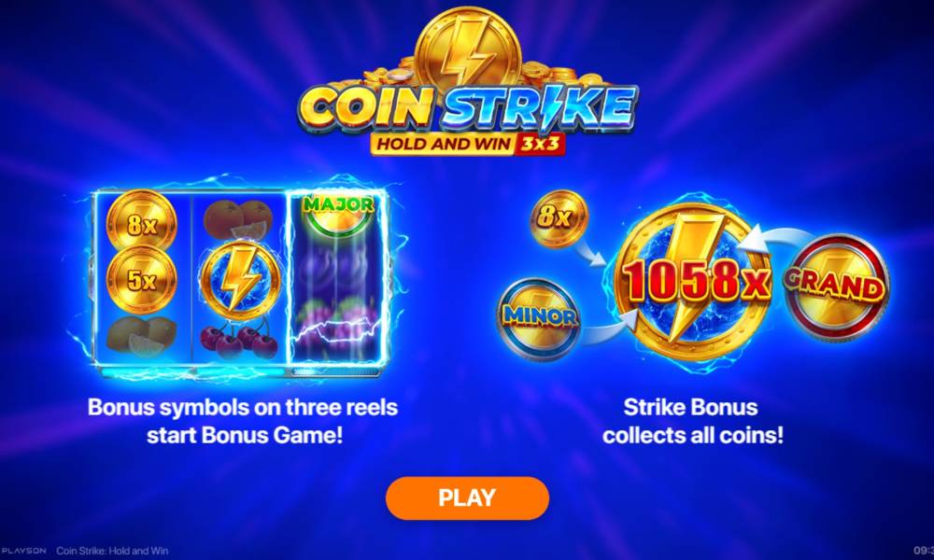
Task: Click the MINOR jackpot coin
Action: point(539,319)
